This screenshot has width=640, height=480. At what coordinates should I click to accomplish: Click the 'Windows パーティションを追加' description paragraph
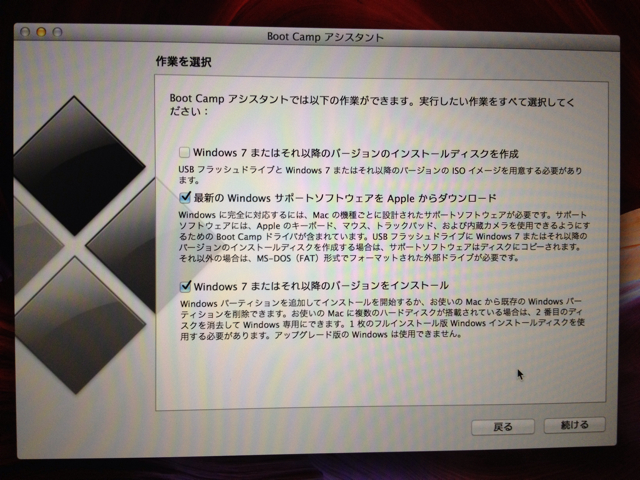pos(382,318)
